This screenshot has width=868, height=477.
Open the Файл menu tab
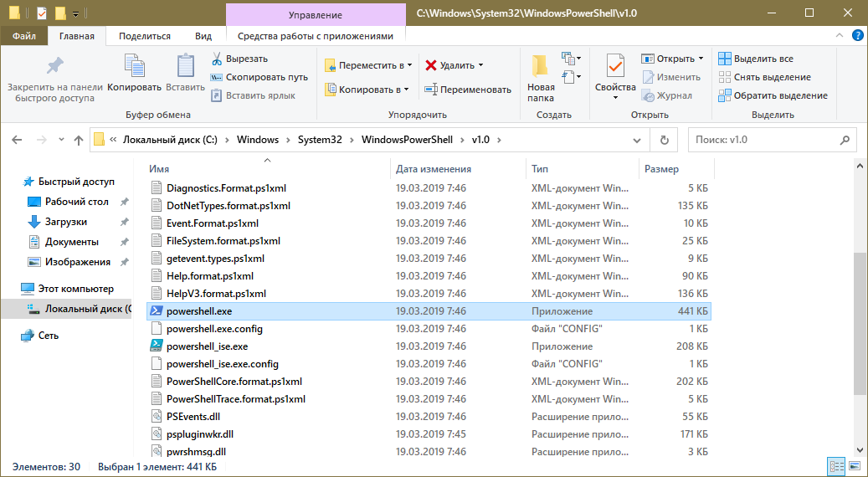[x=23, y=36]
